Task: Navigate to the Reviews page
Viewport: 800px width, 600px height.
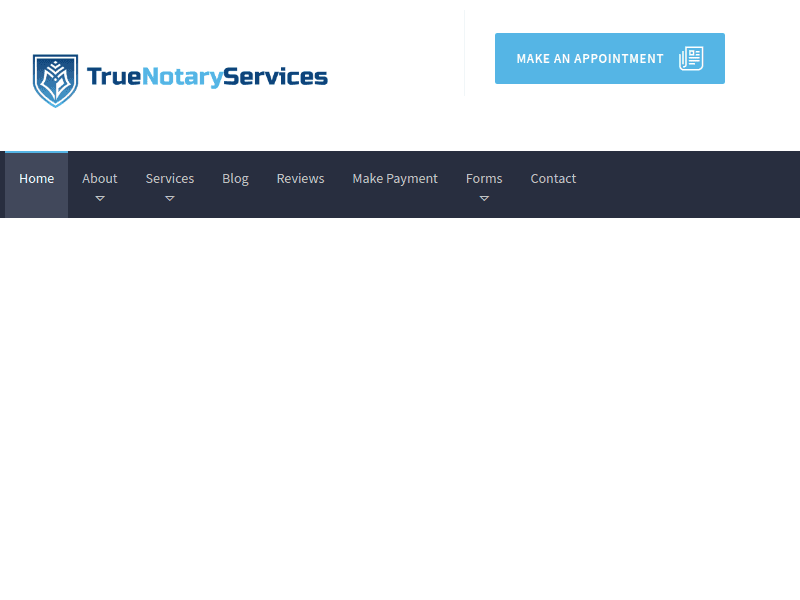Action: coord(300,179)
